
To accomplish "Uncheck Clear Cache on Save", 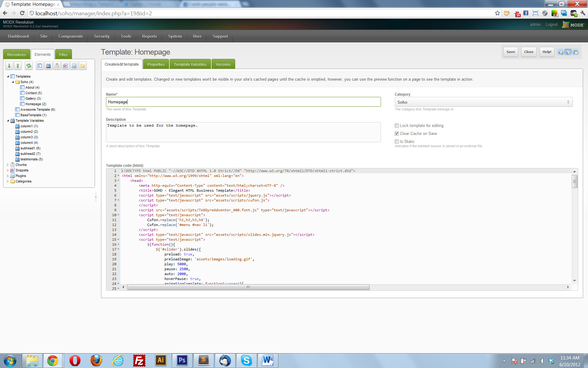I will pyautogui.click(x=397, y=134).
